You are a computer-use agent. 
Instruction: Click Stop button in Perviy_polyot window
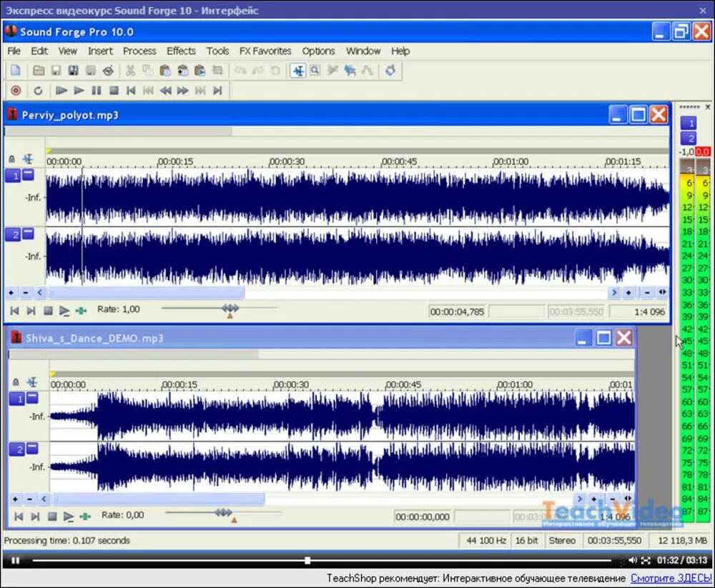pyautogui.click(x=48, y=311)
